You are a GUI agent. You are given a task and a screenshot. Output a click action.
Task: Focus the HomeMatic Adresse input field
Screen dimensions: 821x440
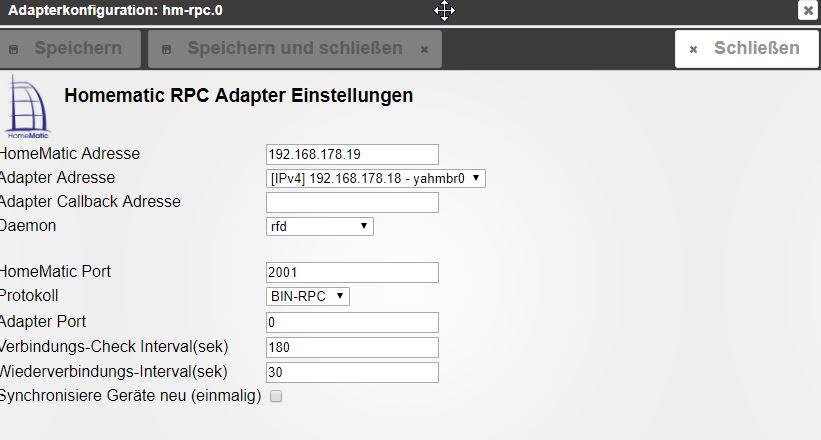(x=352, y=155)
